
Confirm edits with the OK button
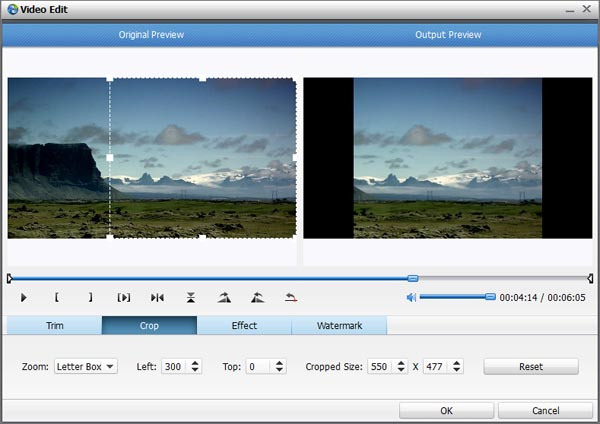pos(445,411)
